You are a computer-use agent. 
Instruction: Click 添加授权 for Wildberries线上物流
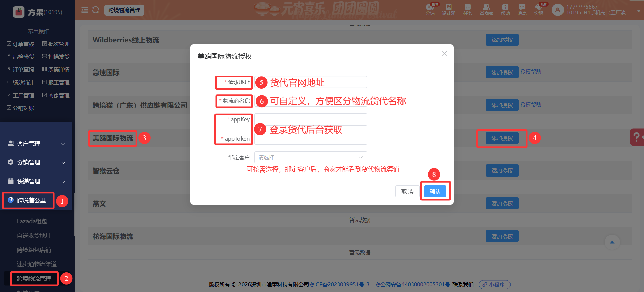pos(502,40)
